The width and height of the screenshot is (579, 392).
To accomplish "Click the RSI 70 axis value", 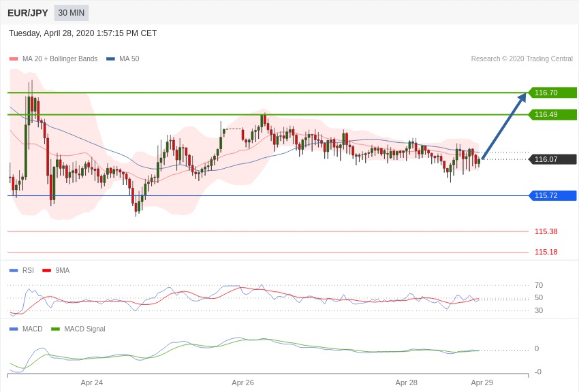I will (539, 285).
